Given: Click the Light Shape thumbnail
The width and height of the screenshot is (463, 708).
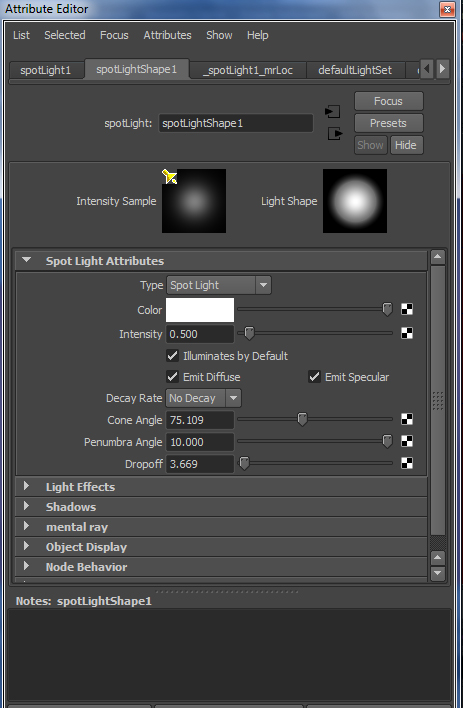Looking at the screenshot, I should [x=355, y=201].
